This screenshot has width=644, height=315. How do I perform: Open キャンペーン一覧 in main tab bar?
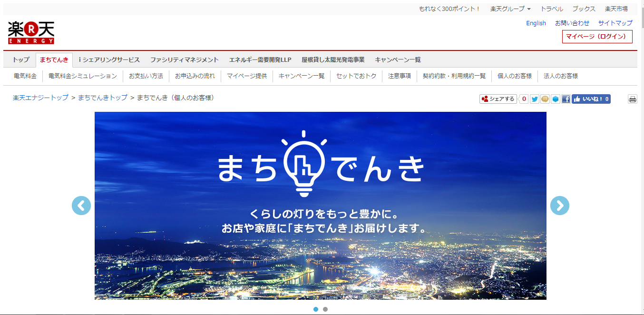point(398,60)
